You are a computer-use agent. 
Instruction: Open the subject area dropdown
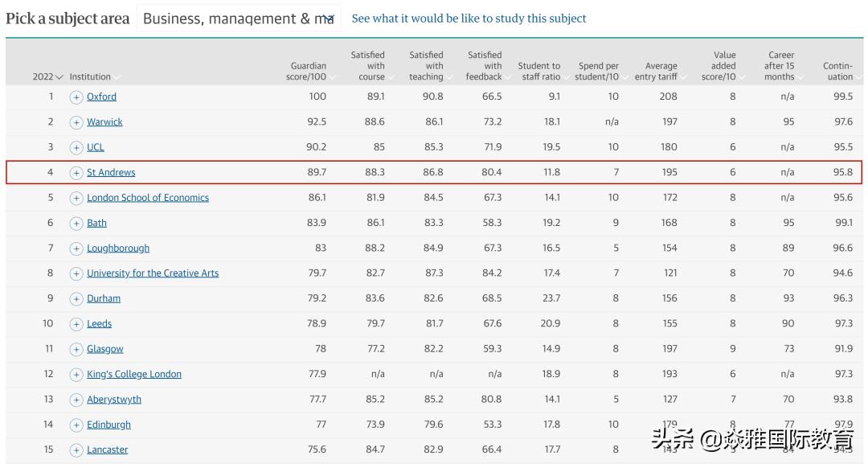coord(239,18)
